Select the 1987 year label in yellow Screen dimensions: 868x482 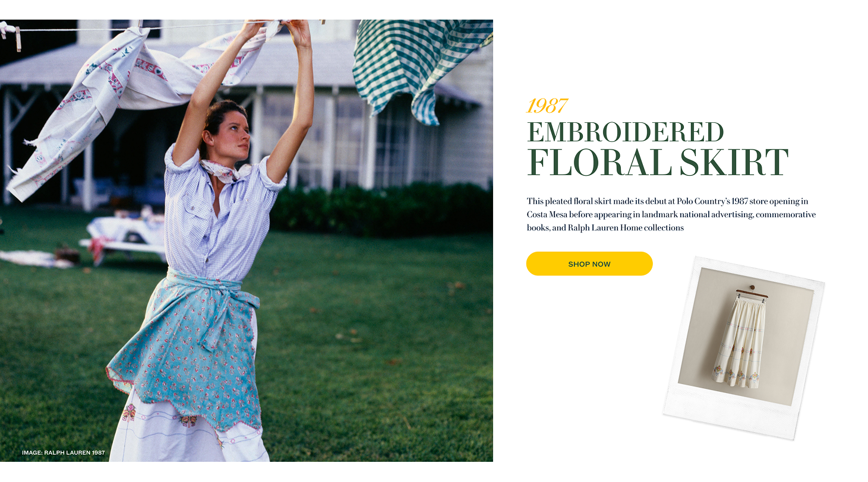(x=547, y=106)
